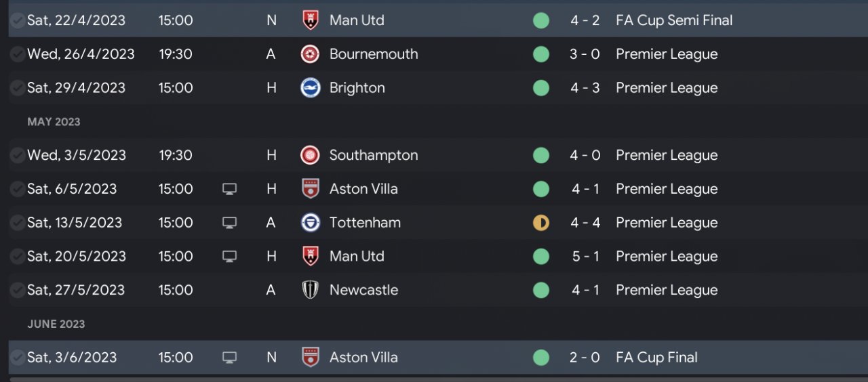Viewport: 868px width, 382px height.
Task: Click the green win indicator for Southampton match
Action: click(x=540, y=155)
